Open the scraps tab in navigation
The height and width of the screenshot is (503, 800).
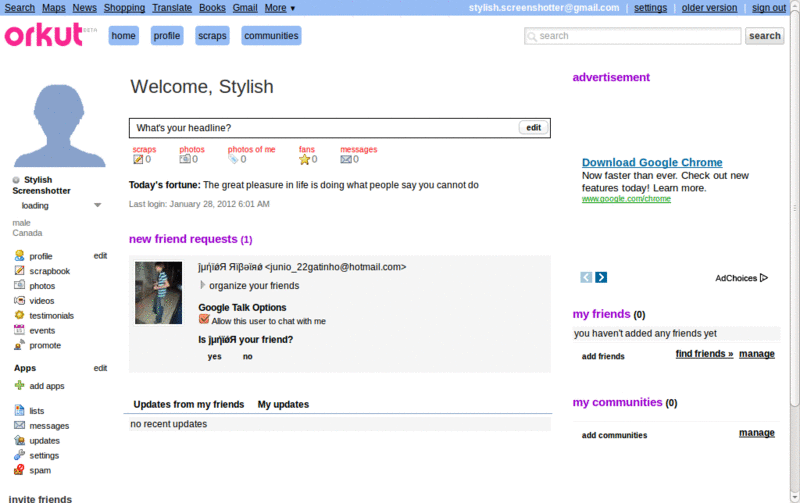coord(212,36)
